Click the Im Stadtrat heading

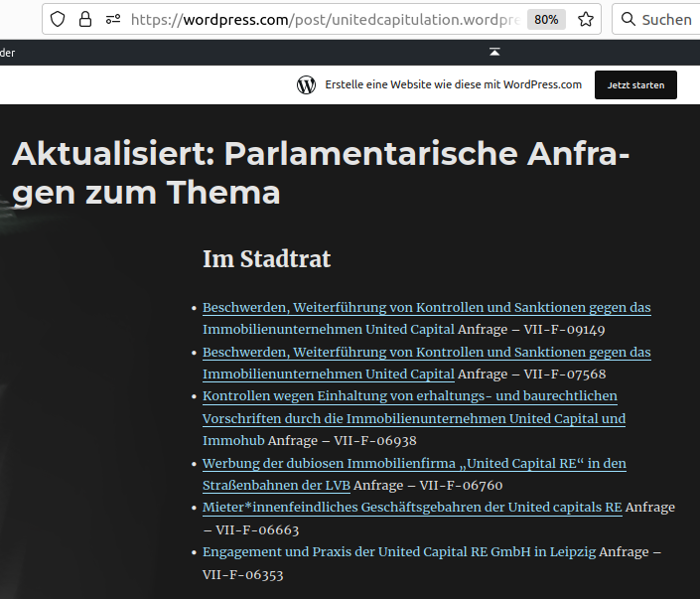266,259
